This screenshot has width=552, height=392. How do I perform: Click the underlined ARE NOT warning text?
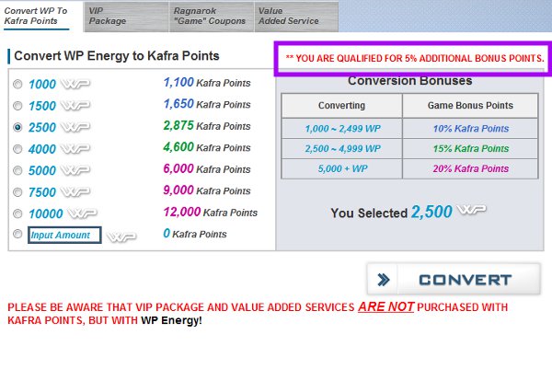click(x=386, y=306)
